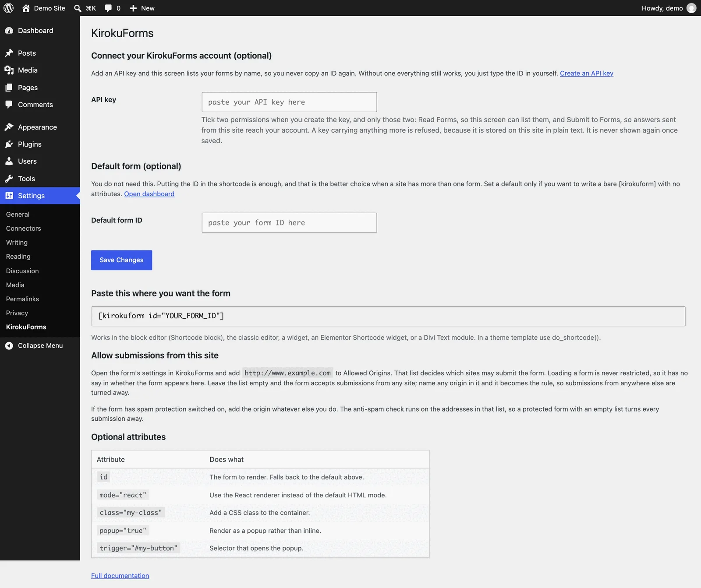Focus the API key input field

click(x=289, y=102)
